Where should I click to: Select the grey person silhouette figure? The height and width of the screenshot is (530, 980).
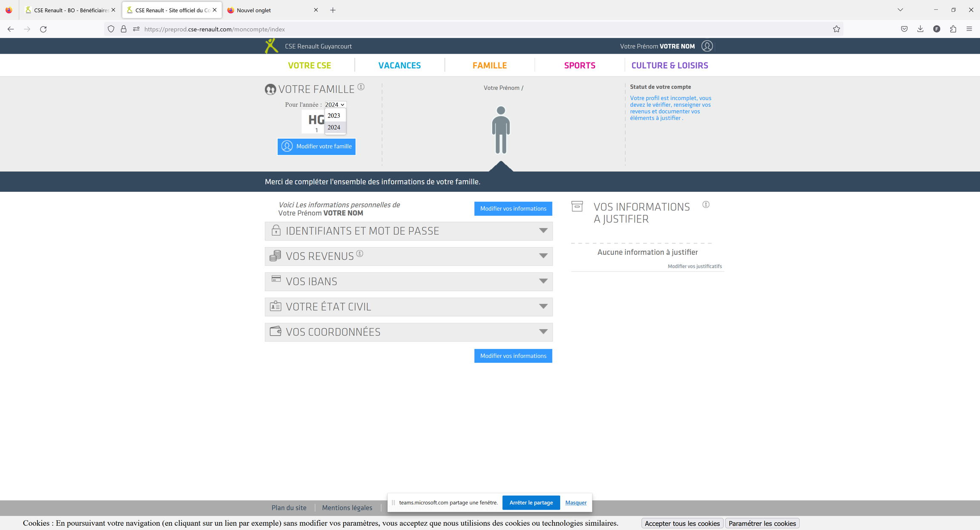pos(501,130)
